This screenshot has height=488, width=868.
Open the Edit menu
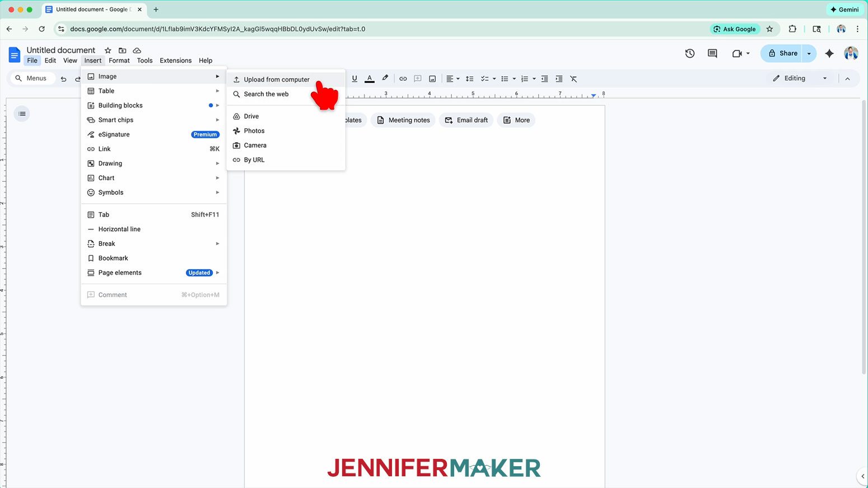coord(50,60)
